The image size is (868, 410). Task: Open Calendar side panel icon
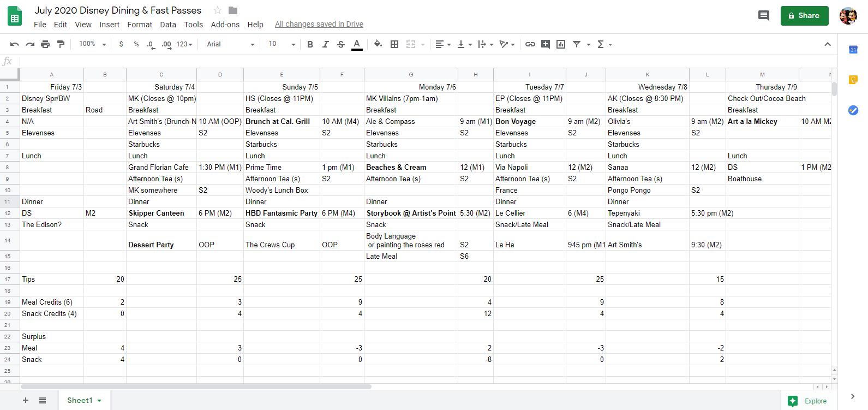pos(853,50)
